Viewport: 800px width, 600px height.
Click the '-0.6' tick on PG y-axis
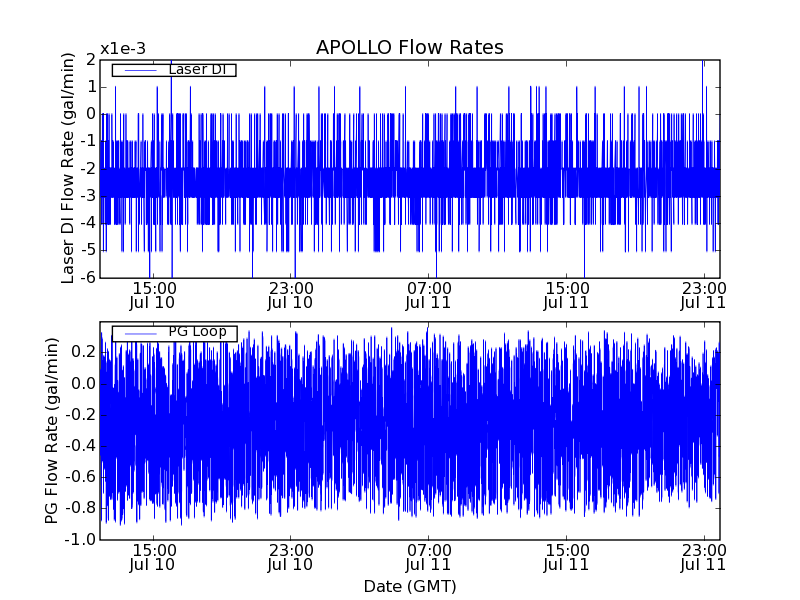point(80,477)
